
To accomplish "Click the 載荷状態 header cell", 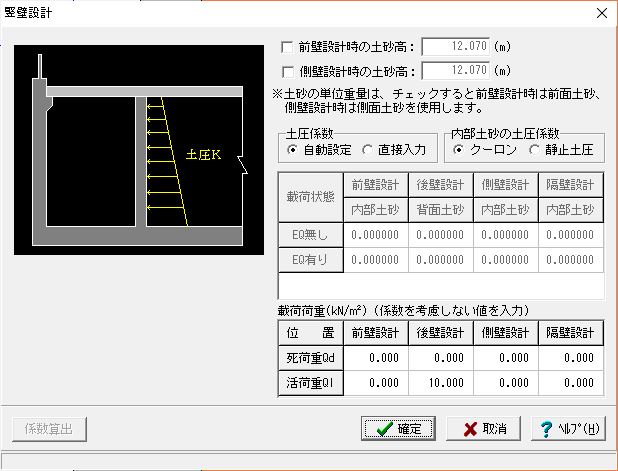I will [x=311, y=197].
